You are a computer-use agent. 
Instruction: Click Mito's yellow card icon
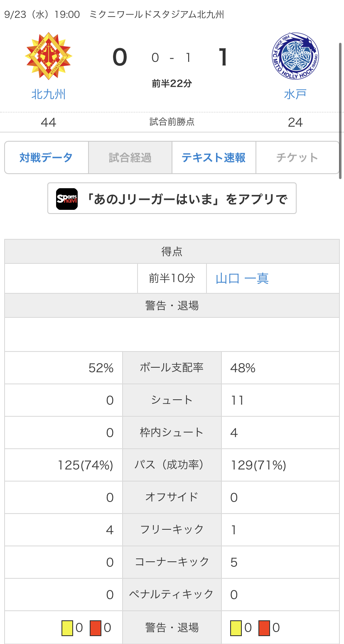(x=236, y=628)
